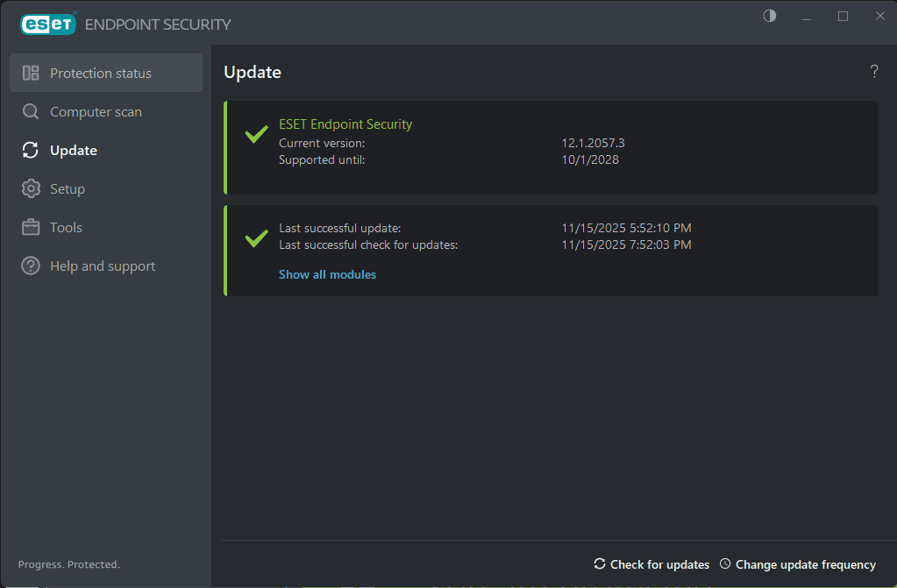Go to Computer scan
The height and width of the screenshot is (588, 897).
click(106, 111)
